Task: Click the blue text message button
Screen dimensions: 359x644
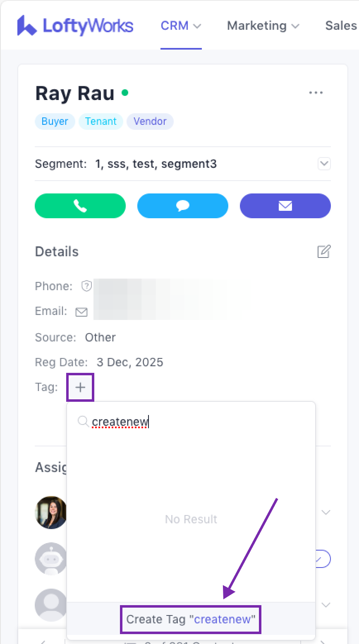Action: pos(182,206)
